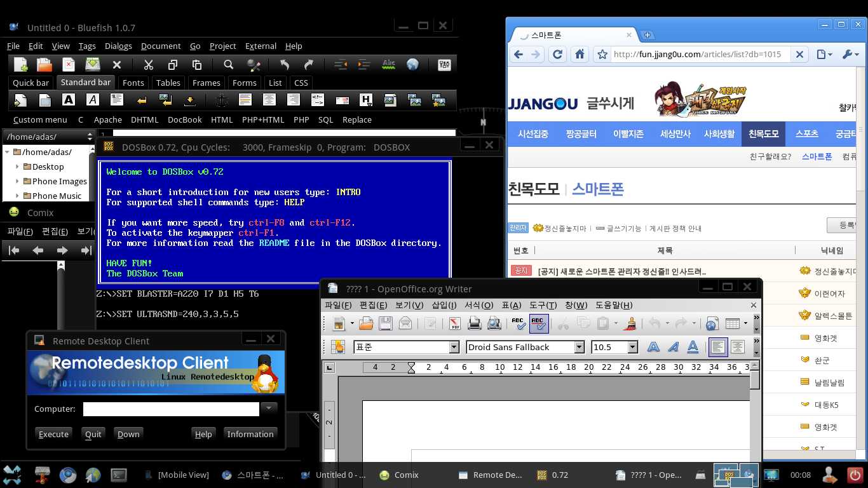The image size is (868, 488).
Task: Click globe preview-in-browser icon in Bluefish
Action: click(x=412, y=64)
